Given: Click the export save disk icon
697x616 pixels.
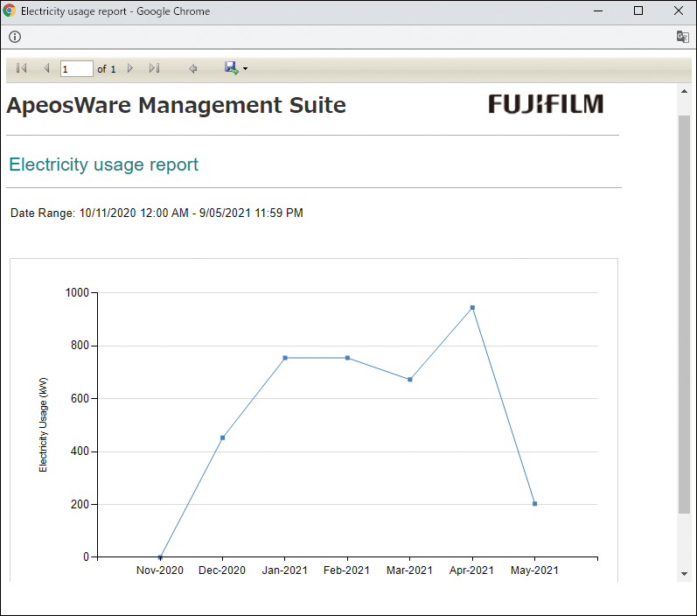Looking at the screenshot, I should 231,67.
